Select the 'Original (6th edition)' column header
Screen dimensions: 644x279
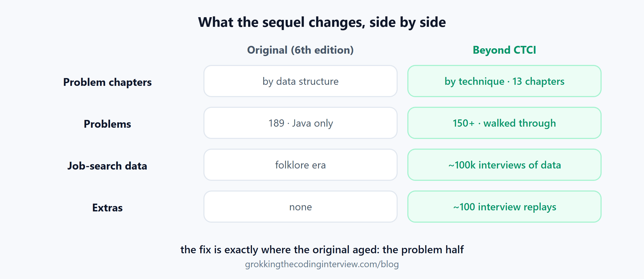pos(300,50)
